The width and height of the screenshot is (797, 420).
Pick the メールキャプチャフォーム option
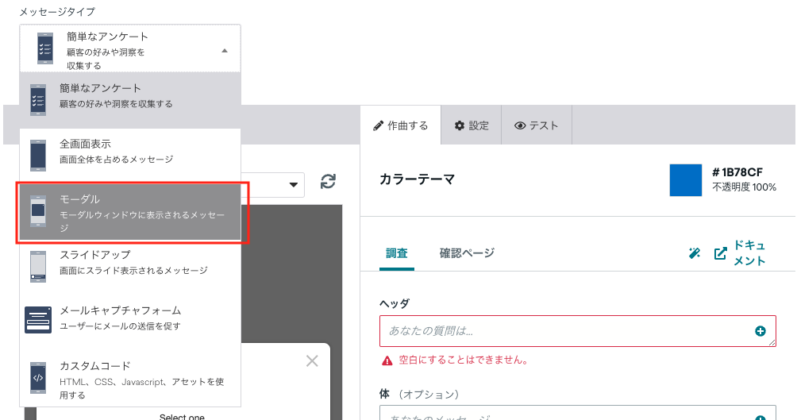[x=130, y=318]
